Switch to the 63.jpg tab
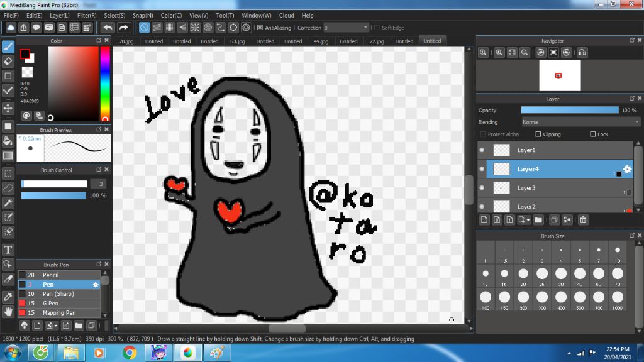The image size is (644, 362). 237,41
